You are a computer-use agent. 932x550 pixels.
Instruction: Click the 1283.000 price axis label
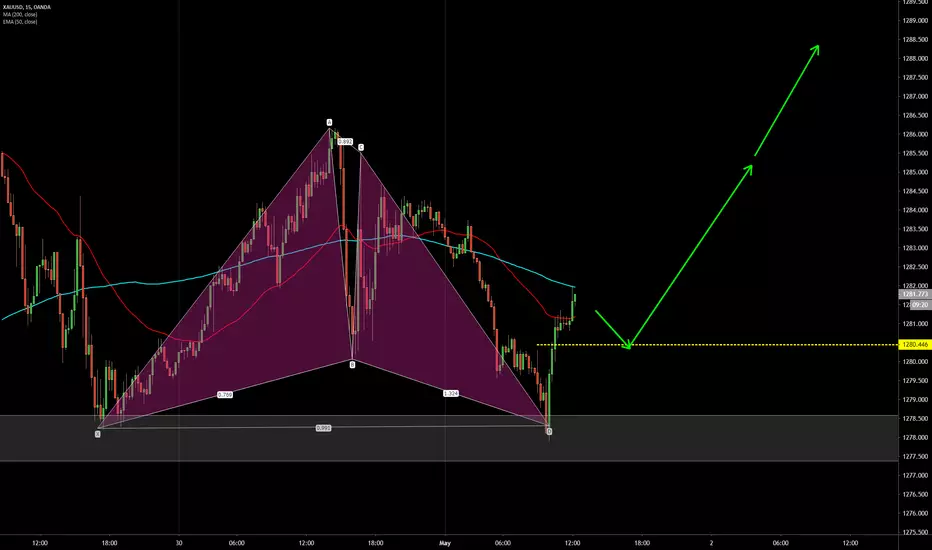point(915,248)
